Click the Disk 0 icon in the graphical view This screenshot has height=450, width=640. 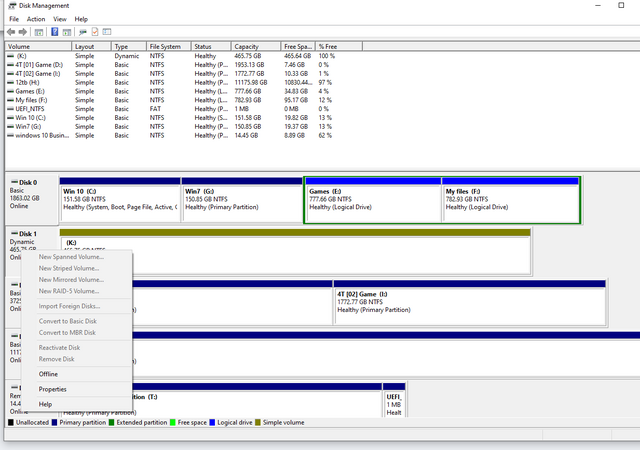click(13, 183)
